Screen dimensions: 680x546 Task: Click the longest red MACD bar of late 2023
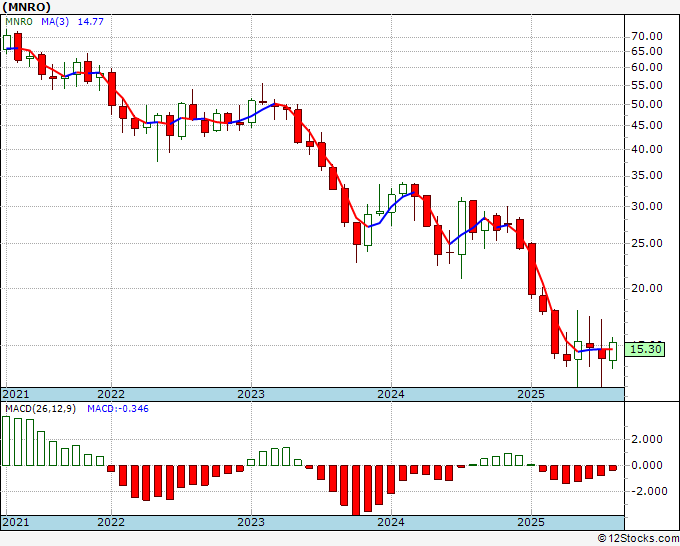pos(356,490)
